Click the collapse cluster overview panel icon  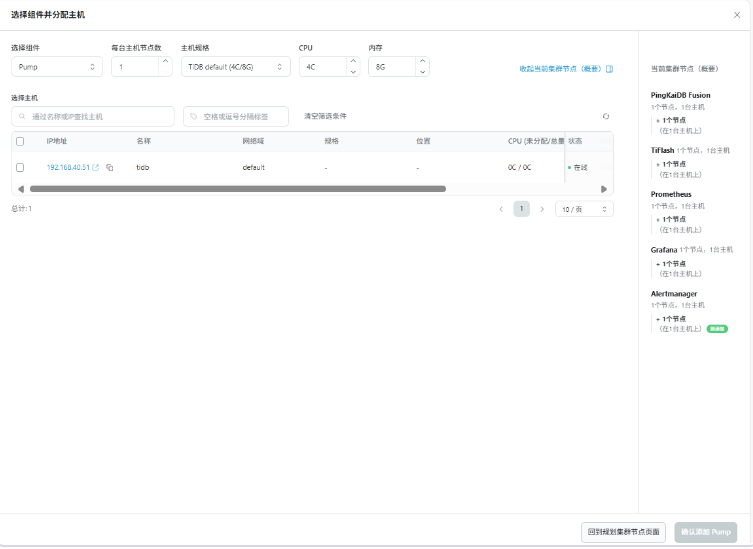[x=609, y=69]
